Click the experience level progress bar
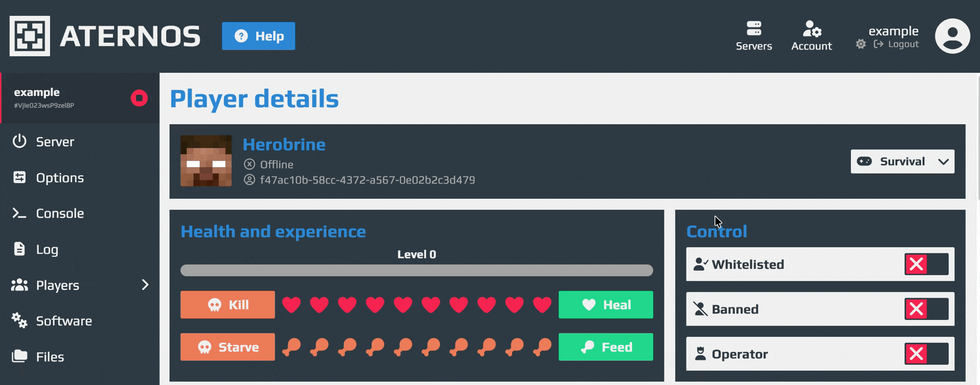 point(416,270)
